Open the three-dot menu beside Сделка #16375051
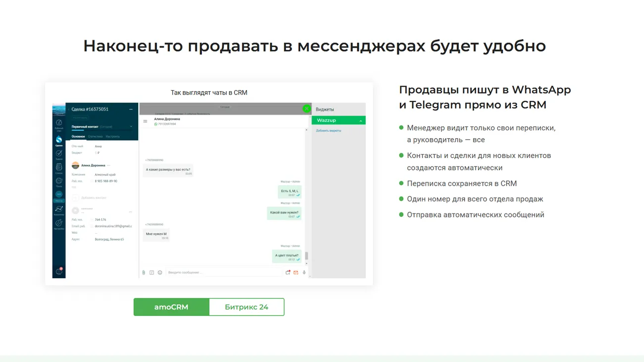This screenshot has height=362, width=644. (131, 109)
